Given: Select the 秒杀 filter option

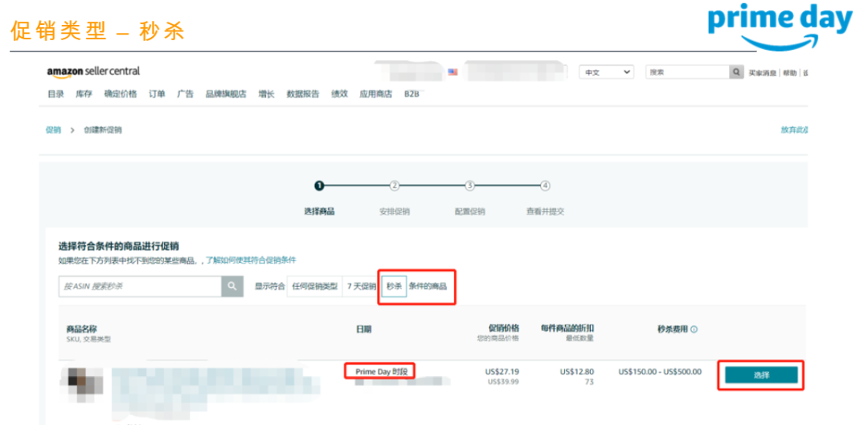Looking at the screenshot, I should (394, 286).
